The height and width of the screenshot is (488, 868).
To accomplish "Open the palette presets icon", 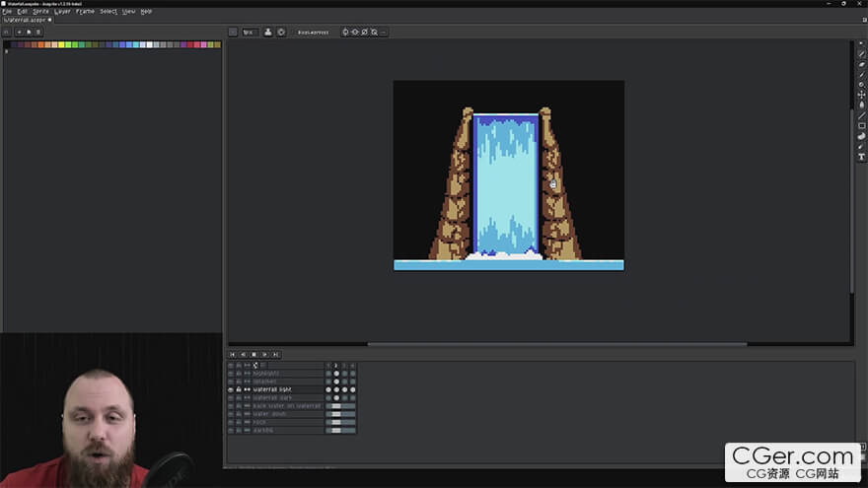I will click(29, 33).
